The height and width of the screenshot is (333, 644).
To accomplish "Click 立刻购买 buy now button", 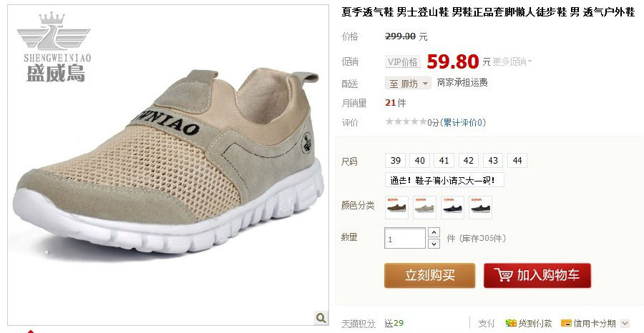I will tap(429, 276).
